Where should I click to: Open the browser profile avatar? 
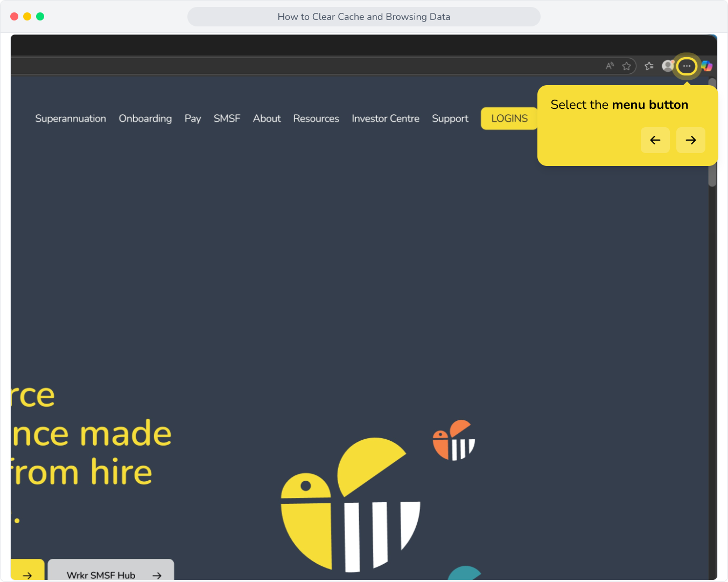(x=668, y=66)
